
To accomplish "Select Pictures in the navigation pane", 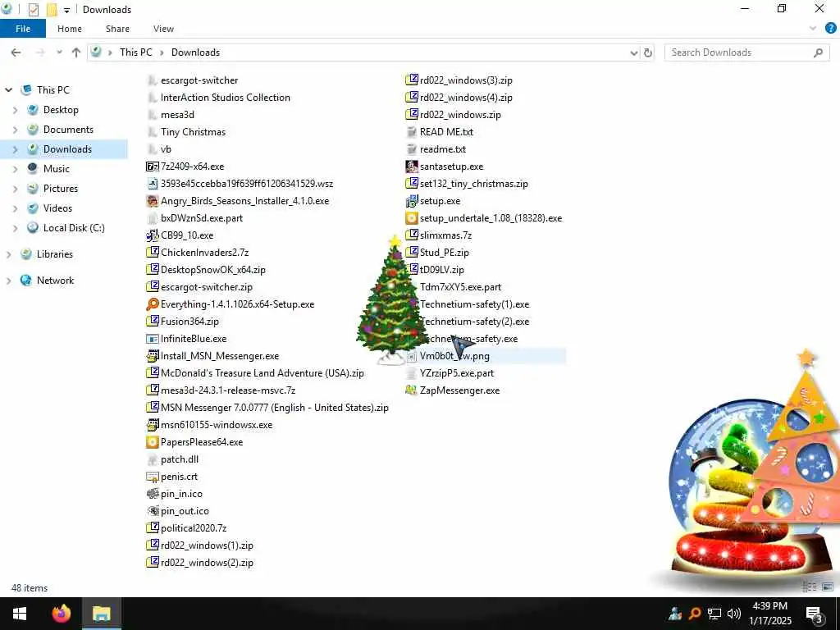I will pos(61,189).
